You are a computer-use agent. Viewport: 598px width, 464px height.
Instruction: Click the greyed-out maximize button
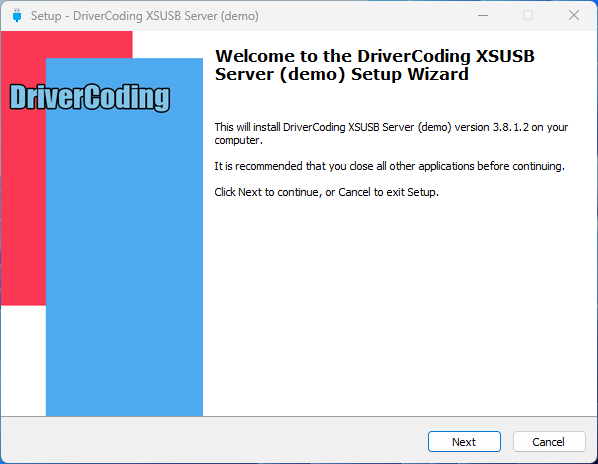(x=528, y=16)
